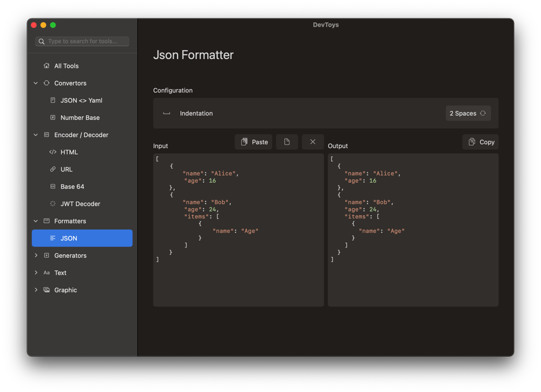
Task: Click the Indentation icon in Configuration
Action: pos(166,113)
